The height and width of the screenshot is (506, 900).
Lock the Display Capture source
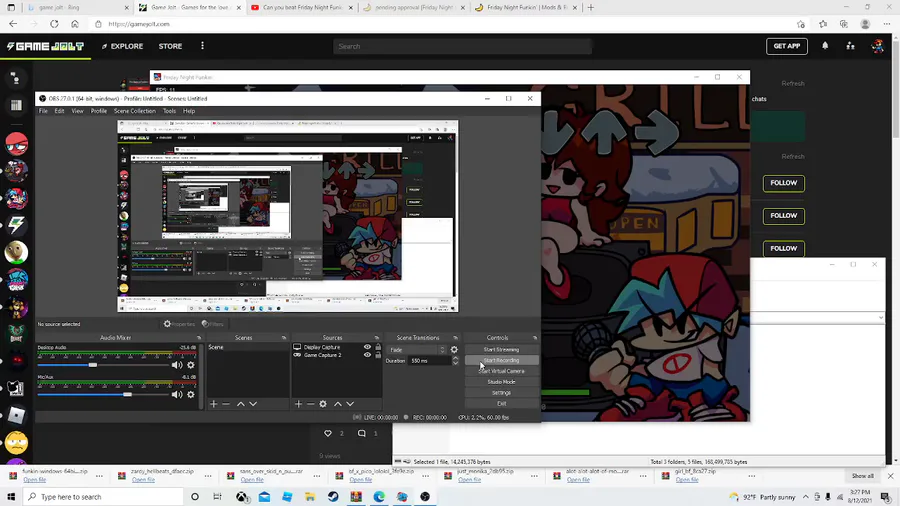(378, 347)
